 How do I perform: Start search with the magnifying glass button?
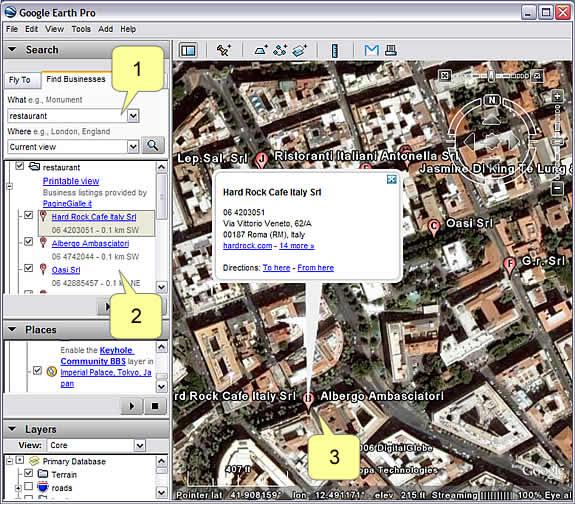153,146
